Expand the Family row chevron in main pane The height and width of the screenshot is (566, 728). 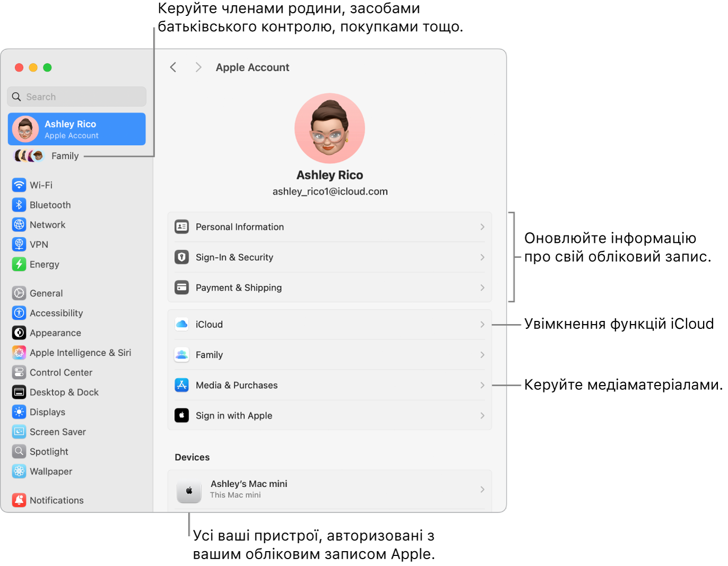click(x=482, y=355)
